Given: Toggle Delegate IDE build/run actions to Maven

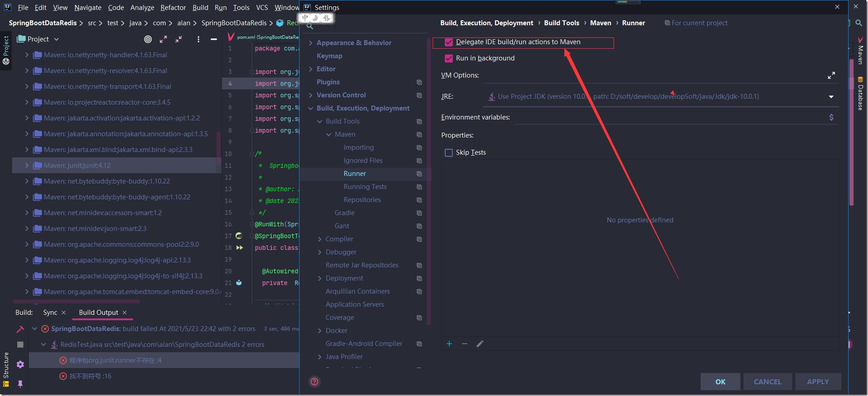Looking at the screenshot, I should (448, 42).
